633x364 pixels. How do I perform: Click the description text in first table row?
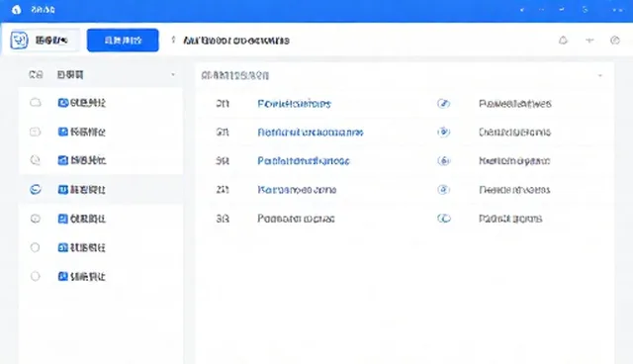515,104
